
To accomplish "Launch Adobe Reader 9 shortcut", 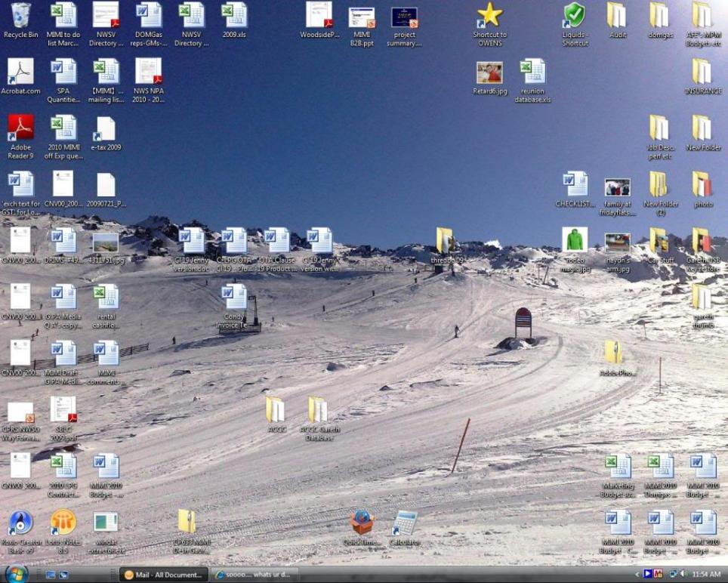I will coord(20,129).
